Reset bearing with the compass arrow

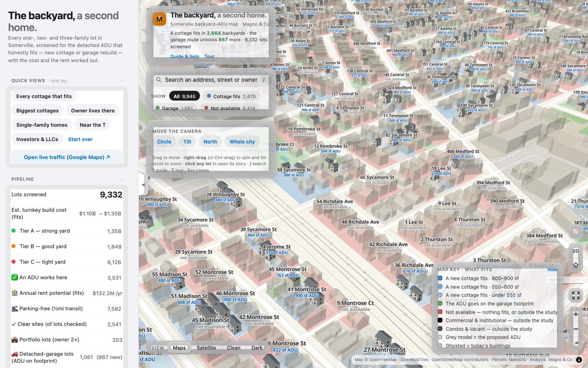point(576,343)
